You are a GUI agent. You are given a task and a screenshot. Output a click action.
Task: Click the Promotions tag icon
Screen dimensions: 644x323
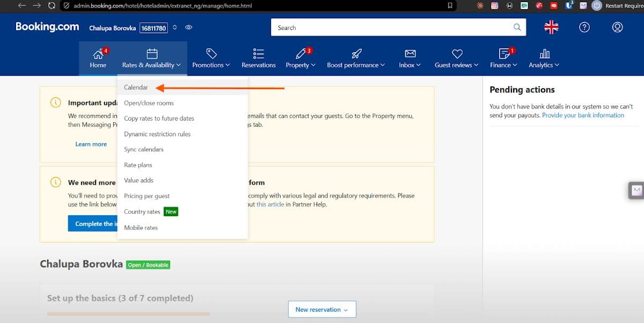[x=211, y=54]
